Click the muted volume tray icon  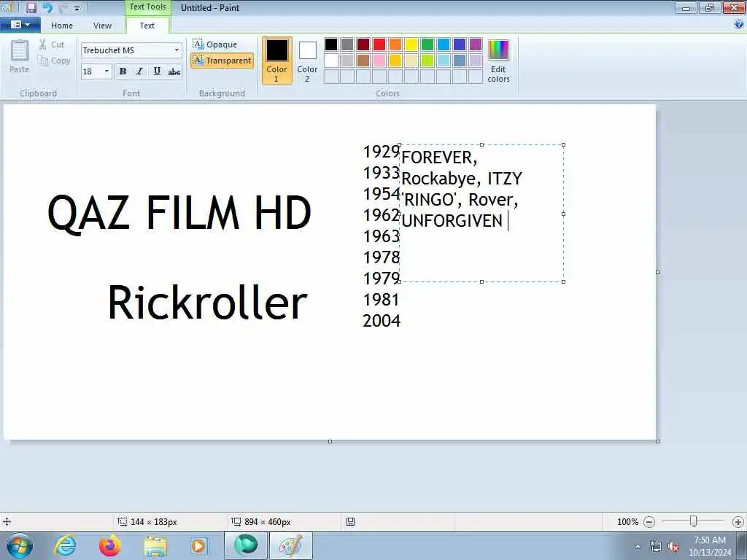point(673,547)
